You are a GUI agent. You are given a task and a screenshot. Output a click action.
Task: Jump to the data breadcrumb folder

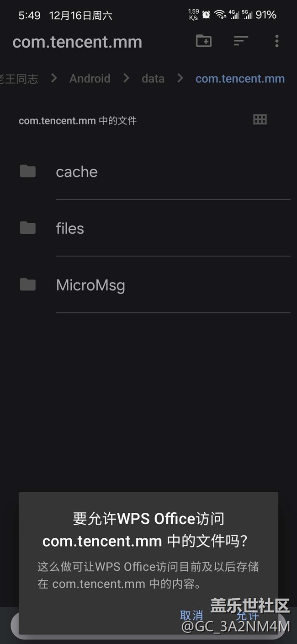point(153,79)
